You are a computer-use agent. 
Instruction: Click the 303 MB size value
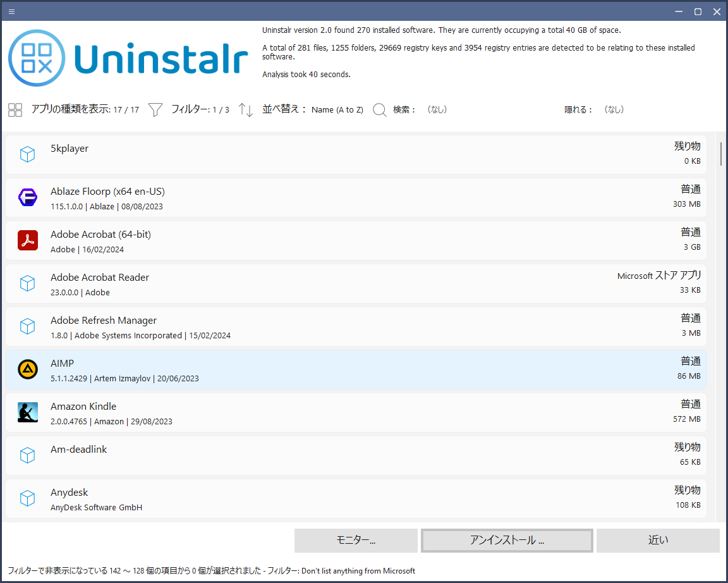tap(687, 204)
